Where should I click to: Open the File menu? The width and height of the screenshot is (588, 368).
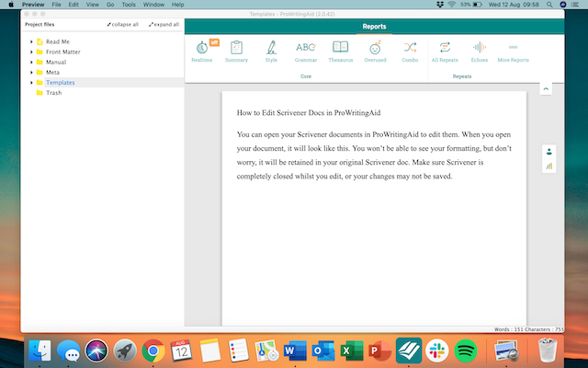pos(56,5)
